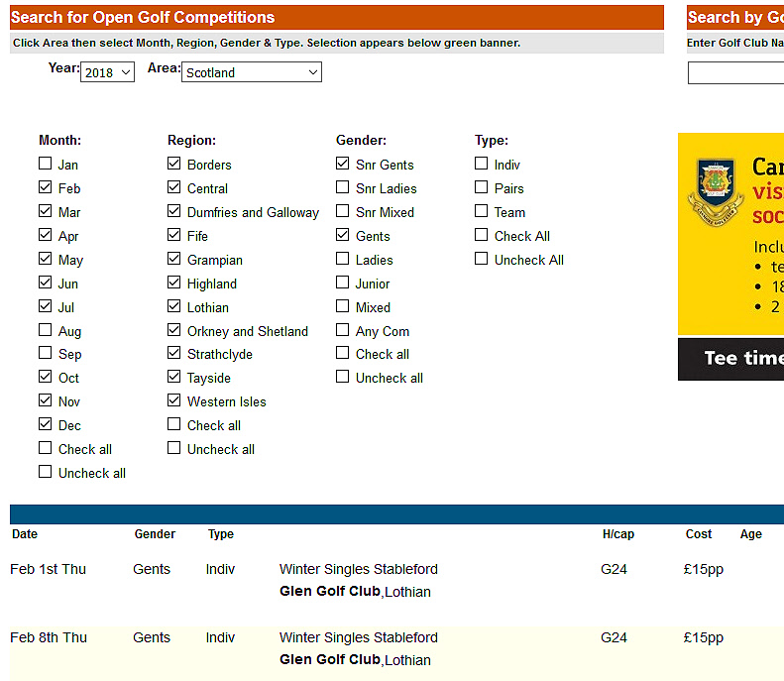Untick the Borders region checkbox

point(174,165)
